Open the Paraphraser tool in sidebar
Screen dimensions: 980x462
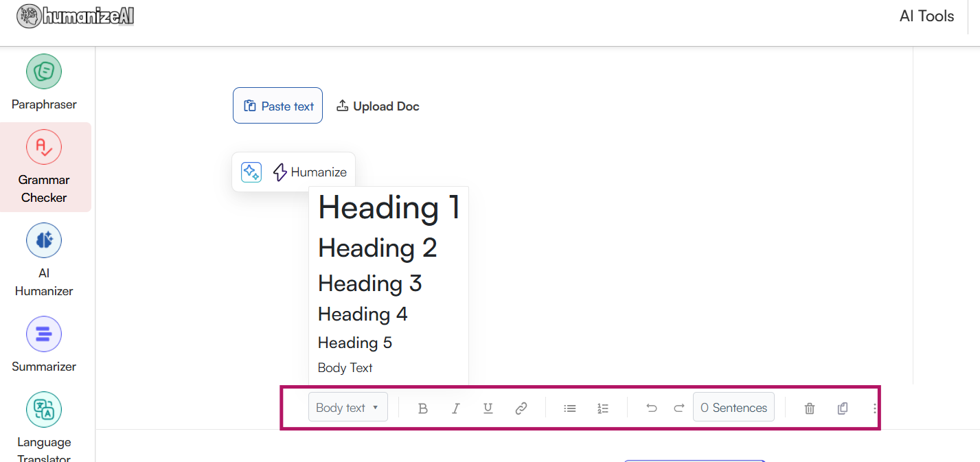[44, 82]
